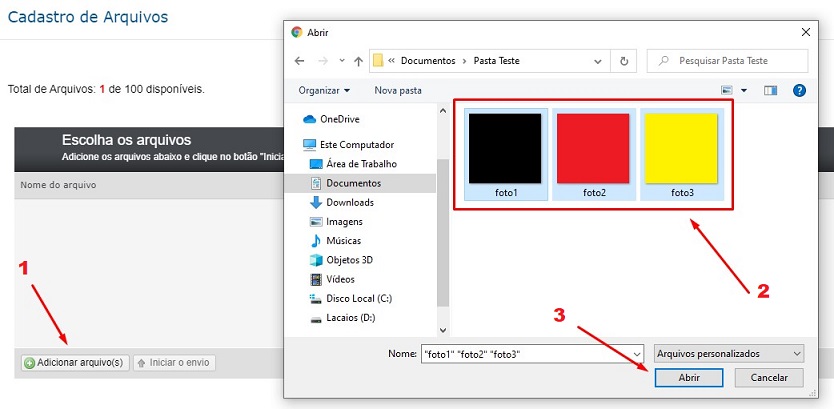Click the Nova pasta toolbar item
Image resolution: width=834 pixels, height=409 pixels.
pyautogui.click(x=398, y=90)
